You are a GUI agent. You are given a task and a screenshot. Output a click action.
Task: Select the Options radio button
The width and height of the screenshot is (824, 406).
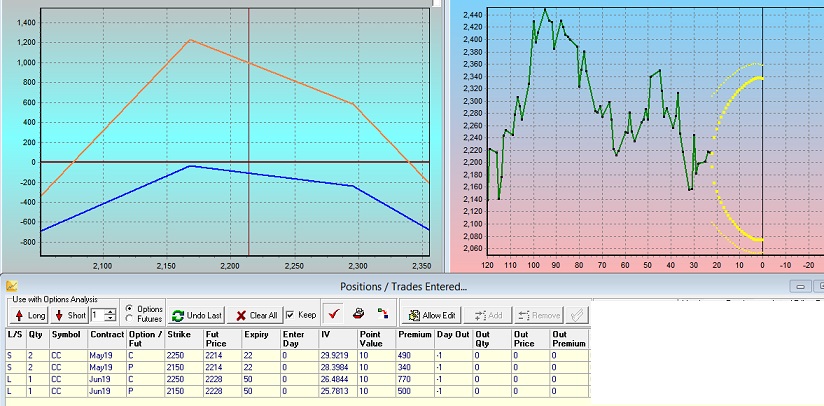point(129,308)
